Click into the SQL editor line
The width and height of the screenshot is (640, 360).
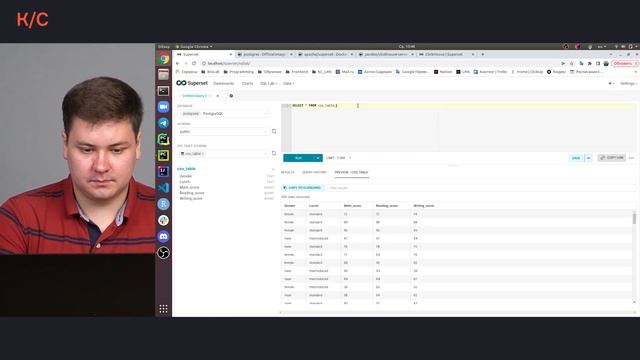point(463,106)
